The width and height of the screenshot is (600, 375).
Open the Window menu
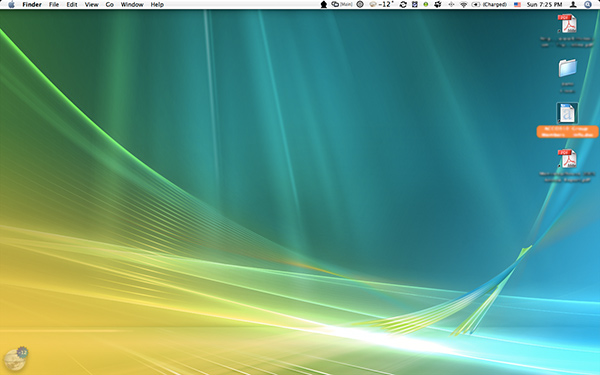click(132, 5)
